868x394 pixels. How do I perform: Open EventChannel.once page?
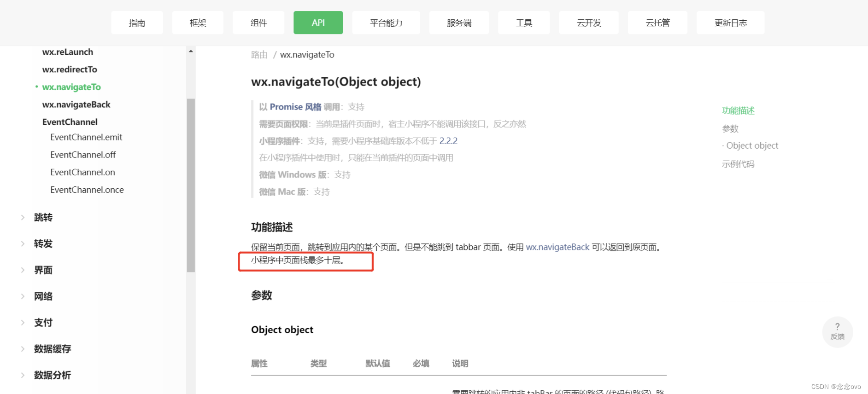point(87,190)
